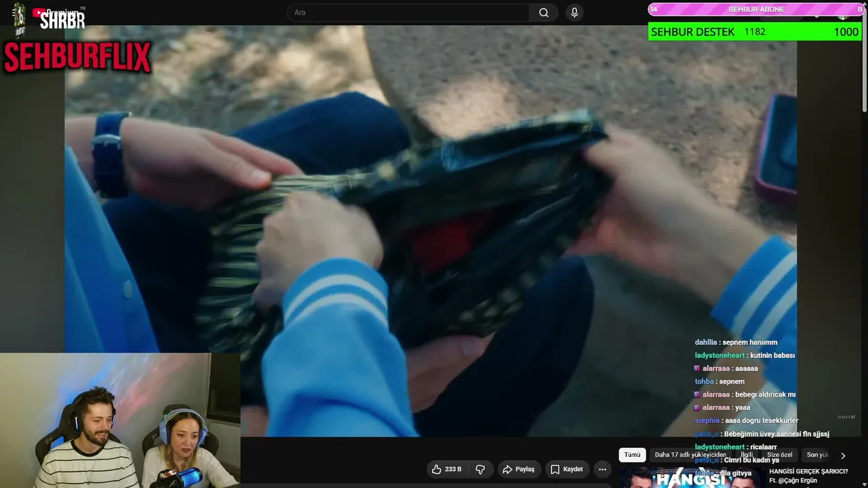Dislike the video
Viewport: 868px width, 488px height.
pyautogui.click(x=480, y=469)
